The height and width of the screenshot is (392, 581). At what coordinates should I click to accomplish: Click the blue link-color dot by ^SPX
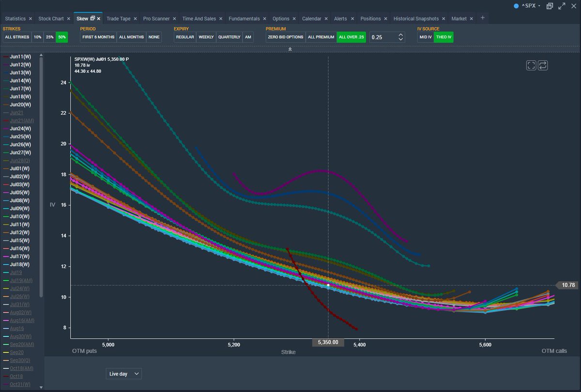[516, 6]
